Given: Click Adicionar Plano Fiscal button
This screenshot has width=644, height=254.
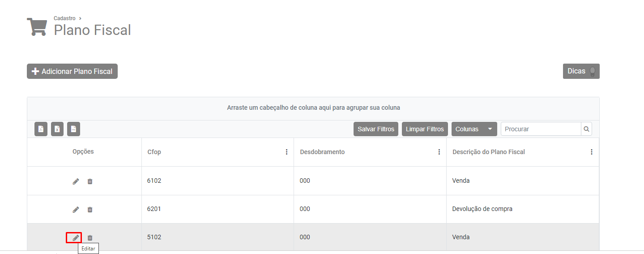Looking at the screenshot, I should [72, 71].
